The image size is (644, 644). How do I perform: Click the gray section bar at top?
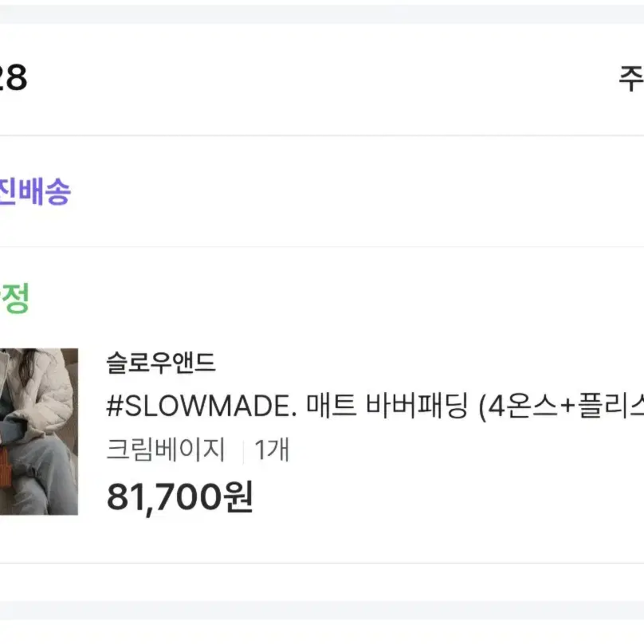(x=322, y=14)
